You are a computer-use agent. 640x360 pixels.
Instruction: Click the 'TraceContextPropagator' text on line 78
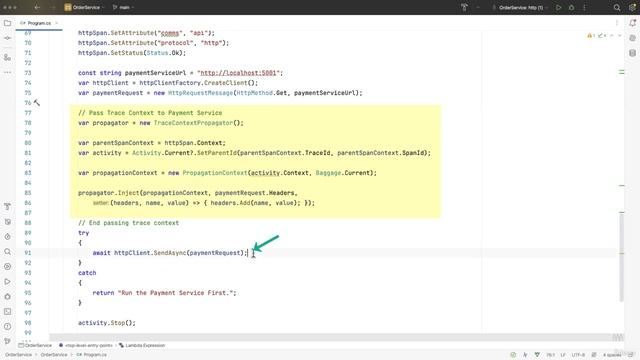click(193, 123)
